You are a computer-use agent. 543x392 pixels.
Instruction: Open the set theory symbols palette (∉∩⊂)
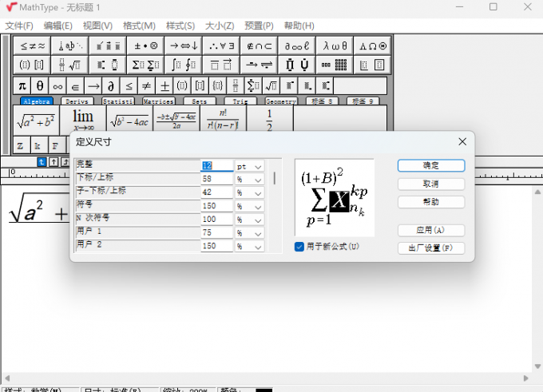[259, 46]
